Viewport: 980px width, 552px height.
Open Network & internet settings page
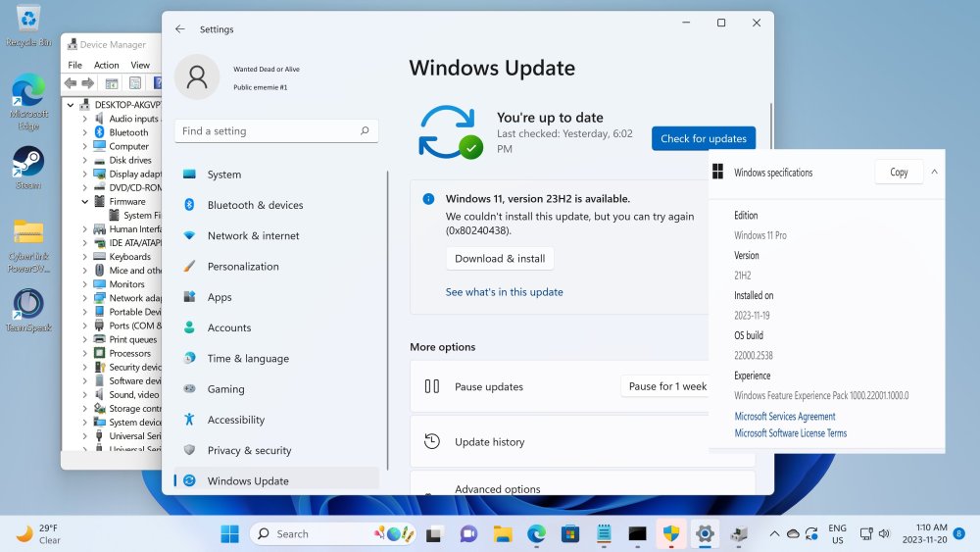tap(253, 235)
